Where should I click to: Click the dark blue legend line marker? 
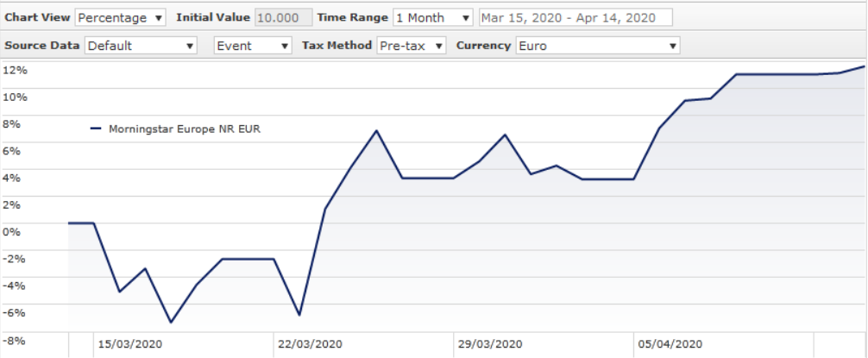96,129
